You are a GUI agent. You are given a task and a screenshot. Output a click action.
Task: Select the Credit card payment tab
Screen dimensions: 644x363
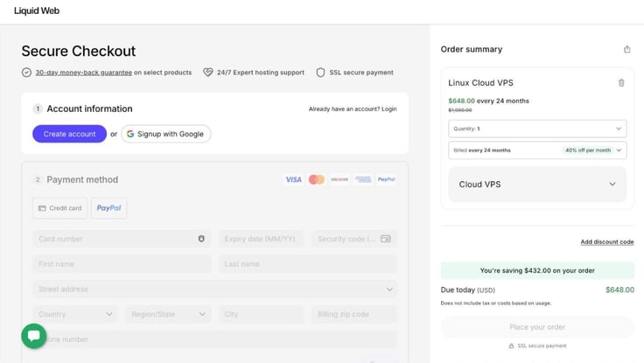pos(60,208)
